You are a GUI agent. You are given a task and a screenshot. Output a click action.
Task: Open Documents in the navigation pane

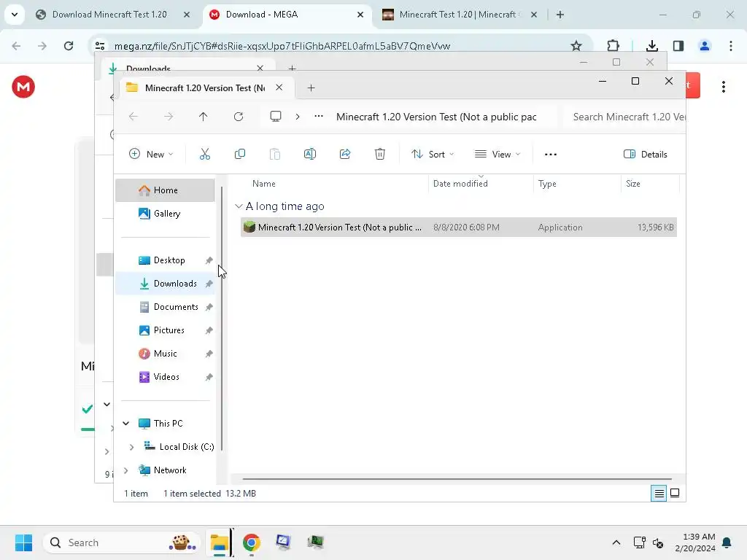[166, 307]
